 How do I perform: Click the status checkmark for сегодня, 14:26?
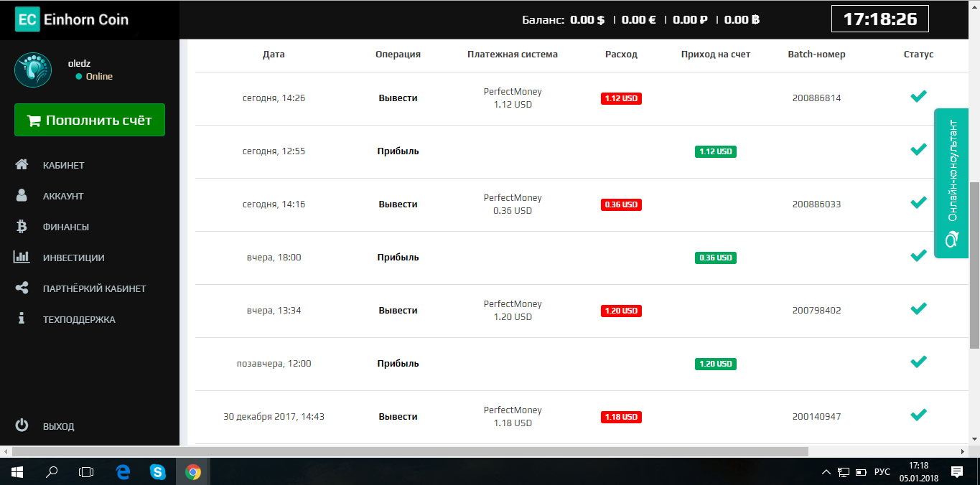point(918,96)
